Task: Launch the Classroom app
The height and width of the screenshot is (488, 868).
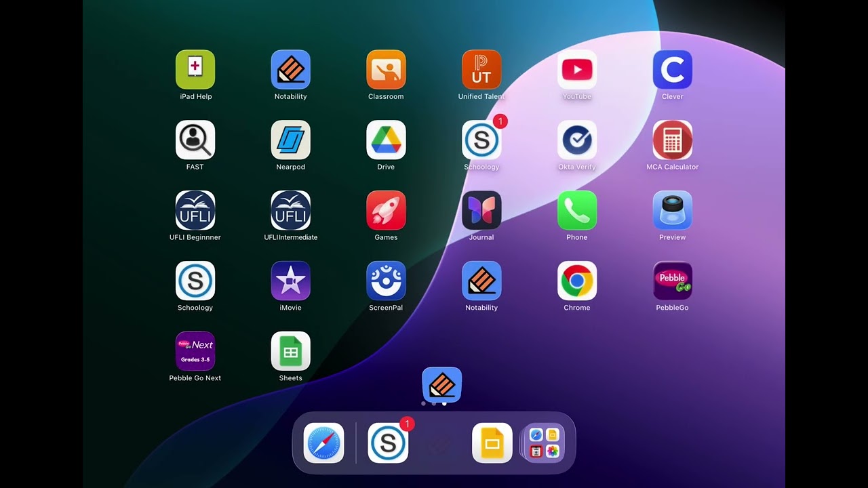Action: (386, 70)
